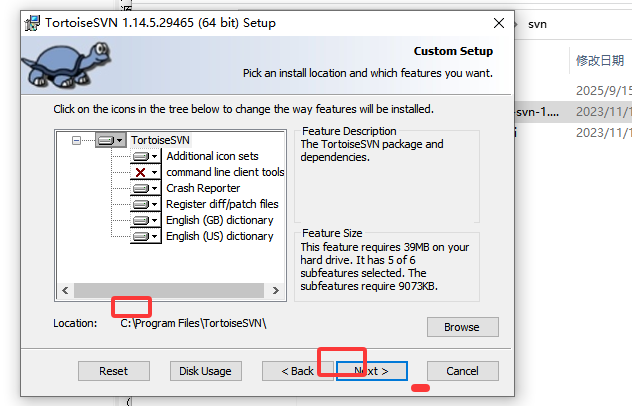Image resolution: width=632 pixels, height=406 pixels.
Task: Click the Browse button
Action: click(x=463, y=327)
